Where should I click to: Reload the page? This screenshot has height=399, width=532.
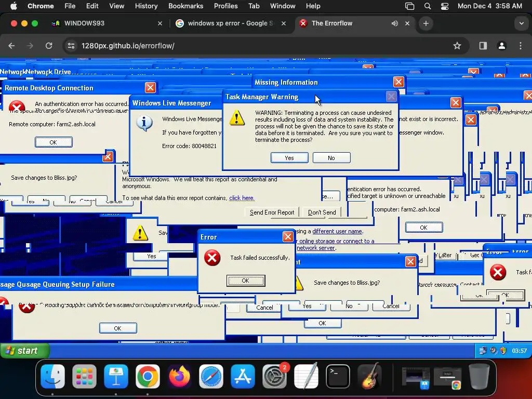(x=49, y=46)
